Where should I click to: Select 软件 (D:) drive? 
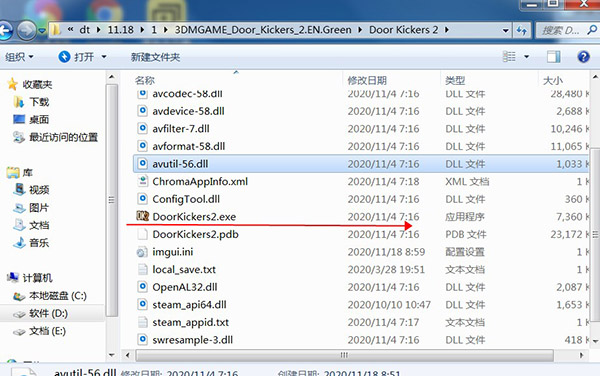click(49, 313)
